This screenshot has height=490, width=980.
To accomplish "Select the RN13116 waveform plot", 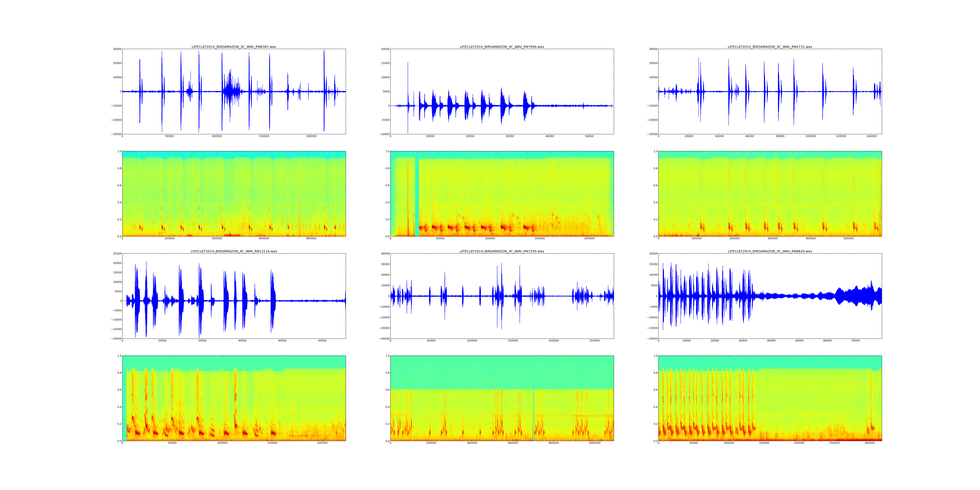I will coord(234,296).
